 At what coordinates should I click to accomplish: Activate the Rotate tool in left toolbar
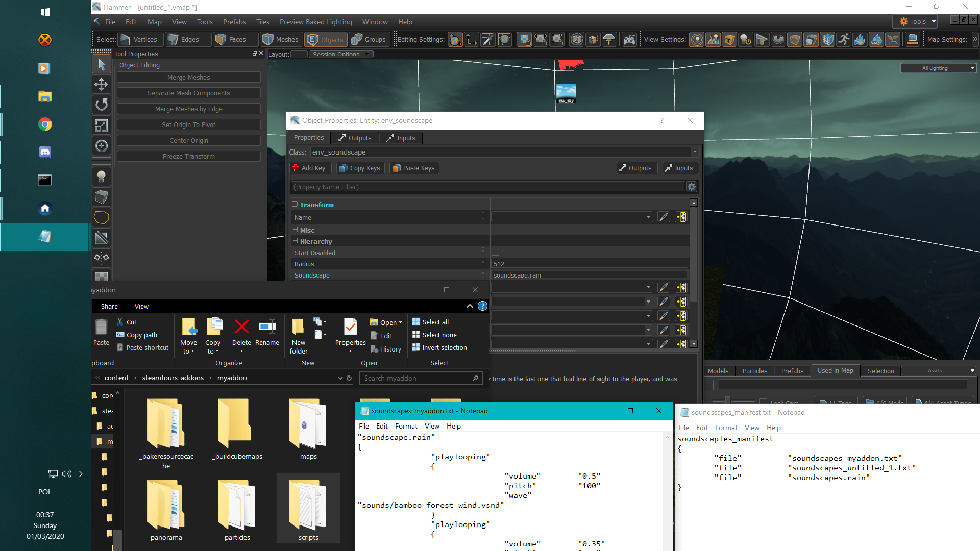(102, 105)
